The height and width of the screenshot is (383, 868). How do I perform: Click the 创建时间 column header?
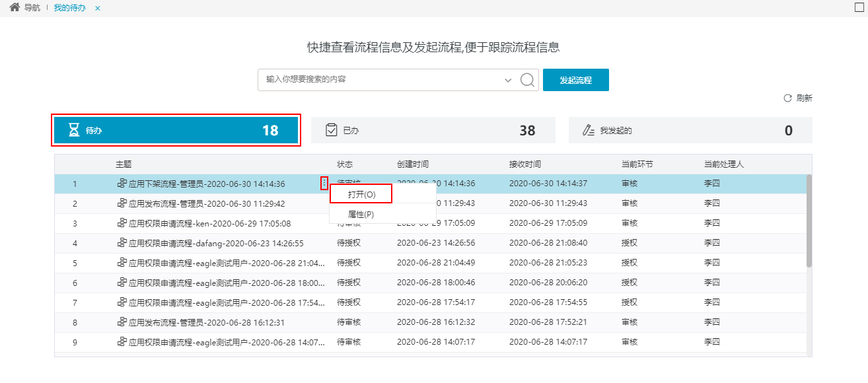(x=413, y=164)
